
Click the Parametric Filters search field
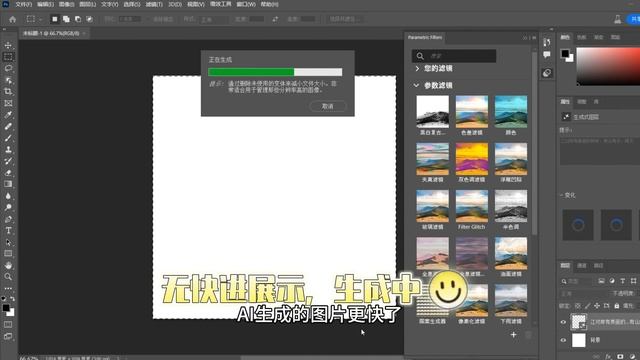pyautogui.click(x=454, y=56)
